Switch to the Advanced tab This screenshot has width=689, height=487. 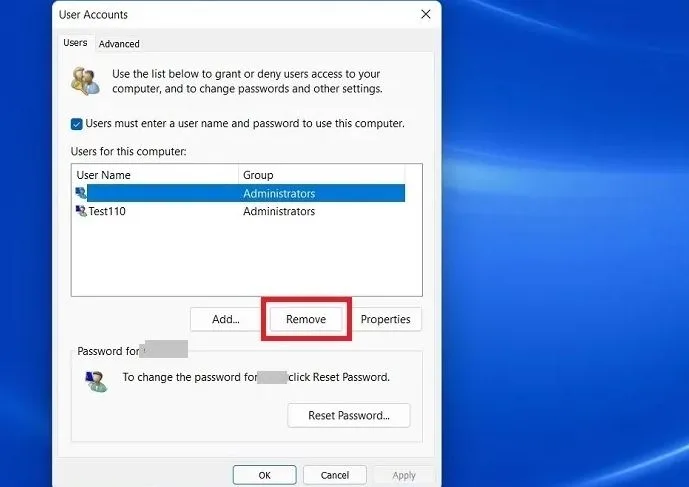click(x=119, y=44)
